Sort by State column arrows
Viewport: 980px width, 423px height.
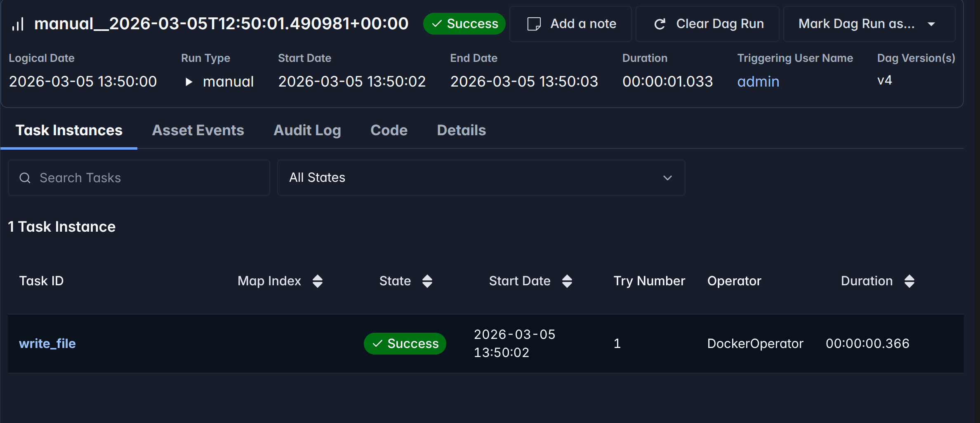point(427,281)
